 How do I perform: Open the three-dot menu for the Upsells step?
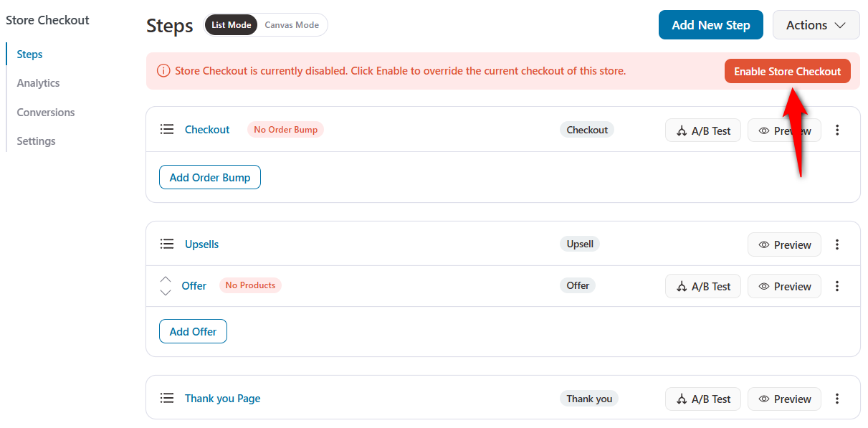(837, 245)
